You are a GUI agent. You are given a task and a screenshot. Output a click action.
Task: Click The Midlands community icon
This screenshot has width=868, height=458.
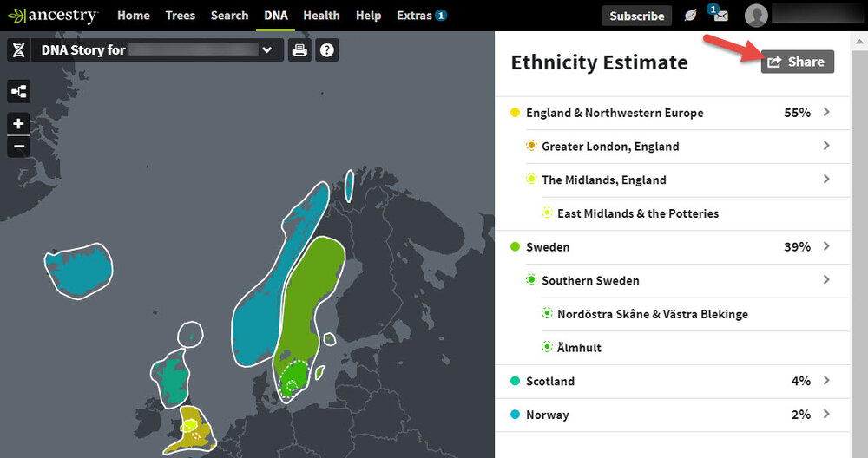pos(531,180)
